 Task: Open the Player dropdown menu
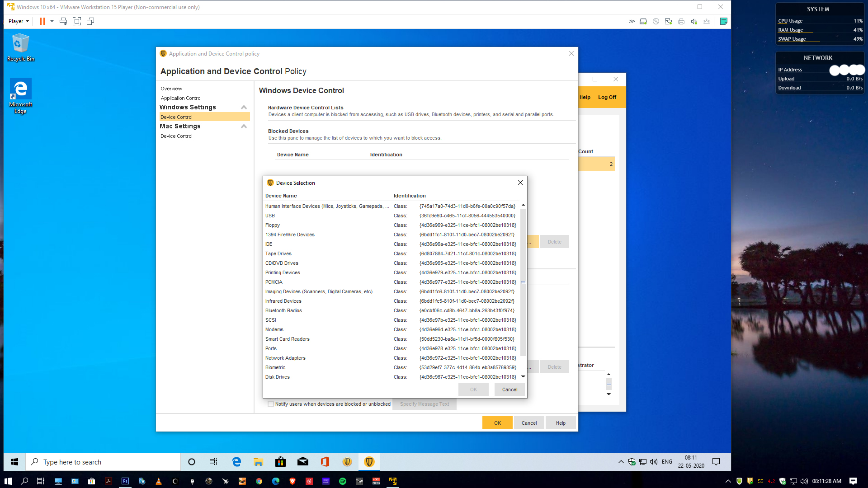click(x=19, y=21)
